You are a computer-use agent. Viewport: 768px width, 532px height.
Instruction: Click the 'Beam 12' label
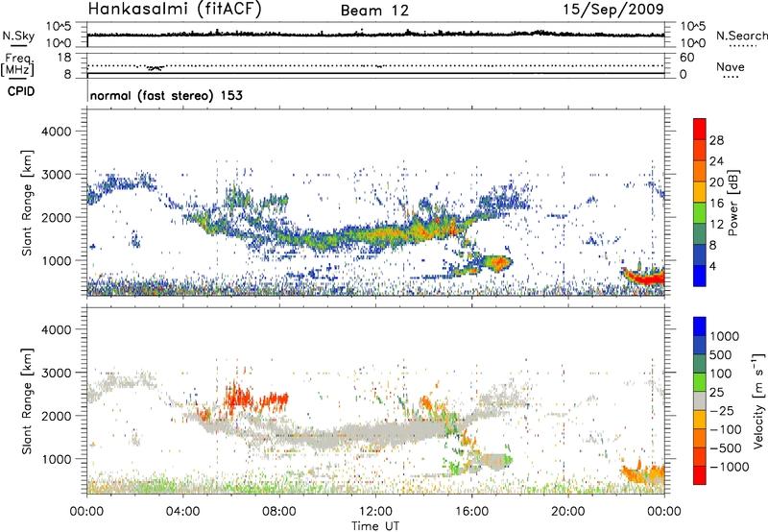tap(374, 11)
